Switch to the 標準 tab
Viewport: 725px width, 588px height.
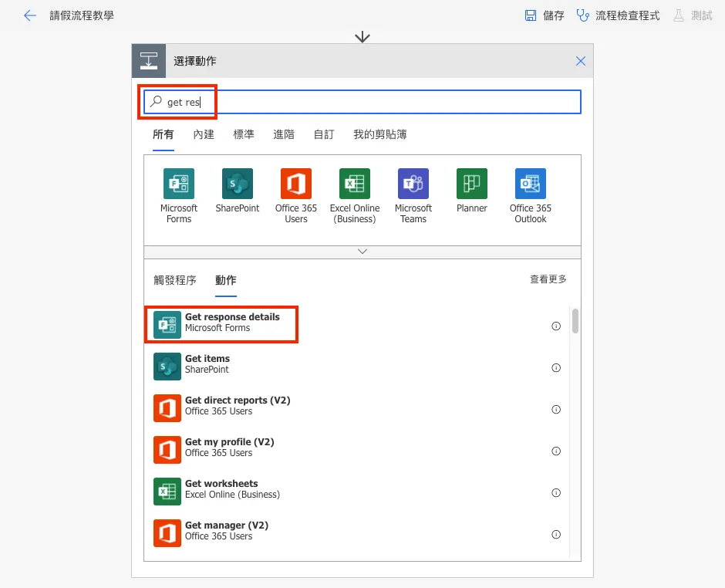click(x=244, y=134)
